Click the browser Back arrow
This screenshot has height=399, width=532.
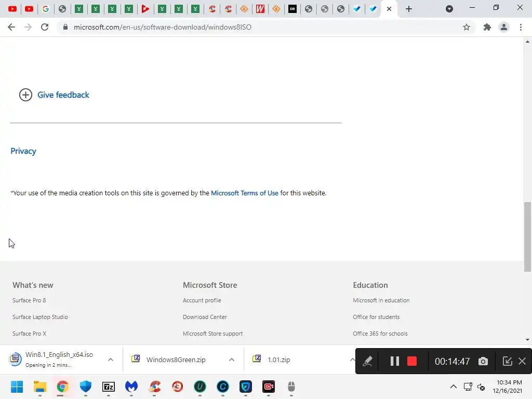(x=11, y=27)
